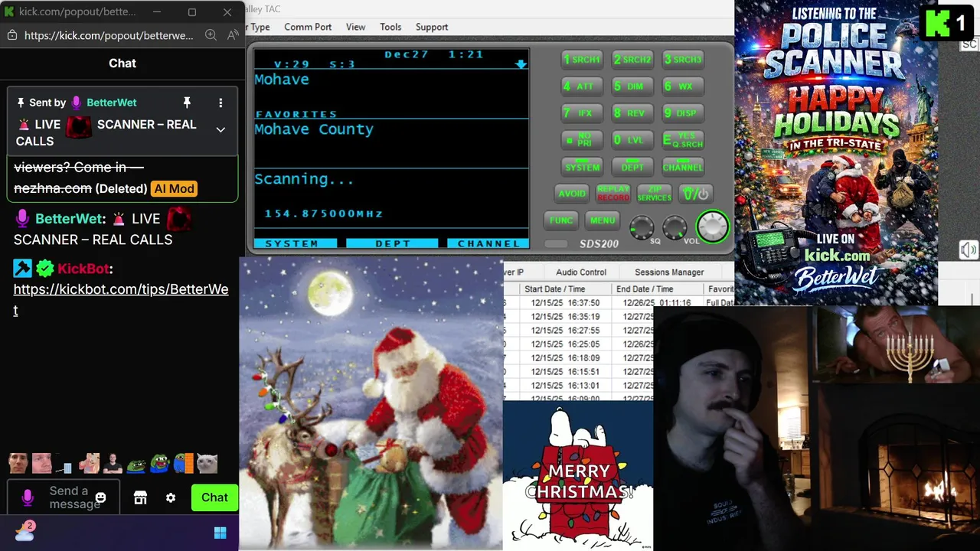Click BetterWet username in pinned message

point(112,103)
